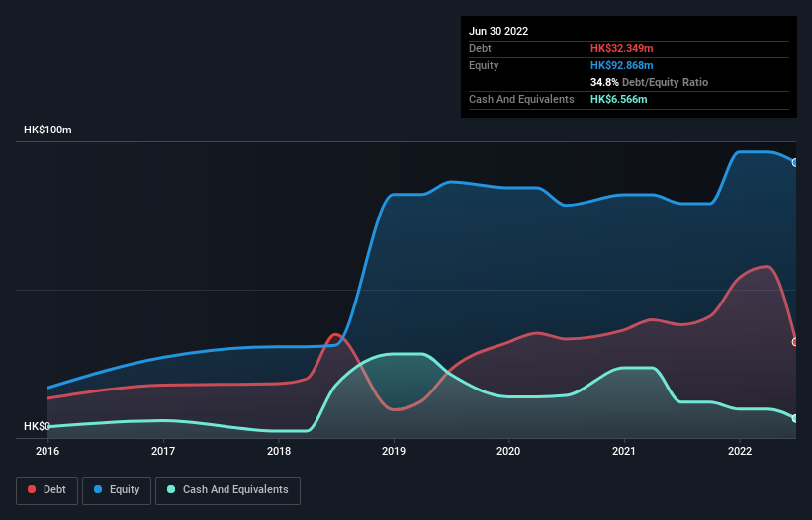Toggle the Debt series in legend
Image resolution: width=812 pixels, height=520 pixels.
[x=46, y=490]
